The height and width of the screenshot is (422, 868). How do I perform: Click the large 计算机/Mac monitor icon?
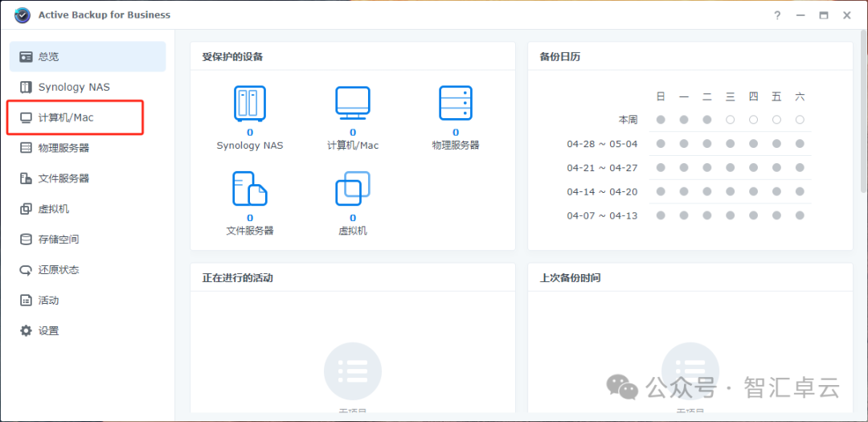(x=353, y=104)
